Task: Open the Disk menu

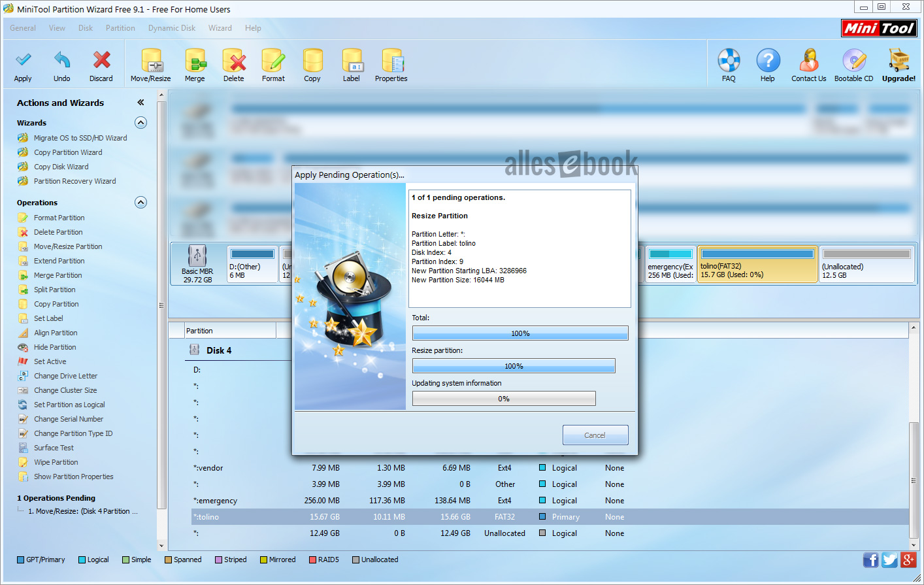Action: [86, 28]
